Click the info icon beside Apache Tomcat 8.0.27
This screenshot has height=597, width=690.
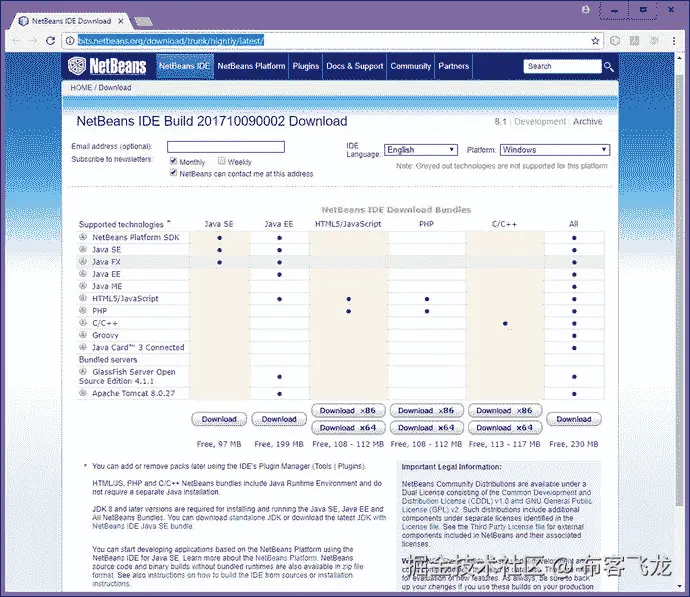coord(83,393)
